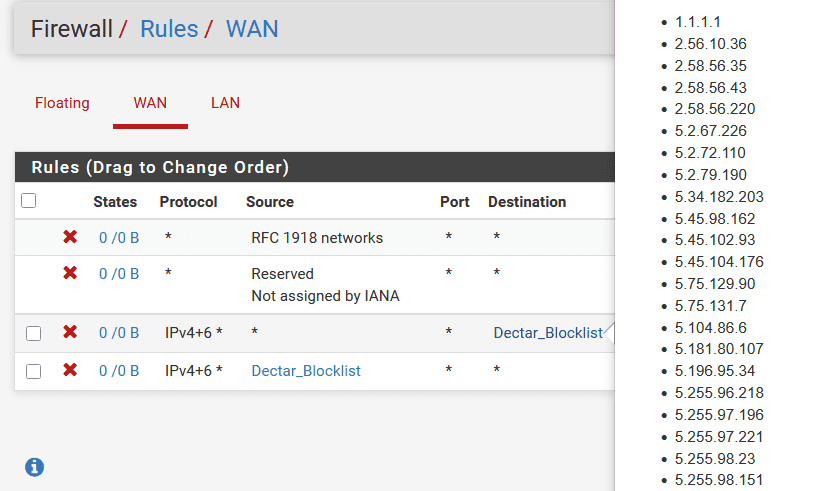Image resolution: width=832 pixels, height=491 pixels.
Task: Check the box for the Dectar_Blocklist source rule
Action: (33, 371)
